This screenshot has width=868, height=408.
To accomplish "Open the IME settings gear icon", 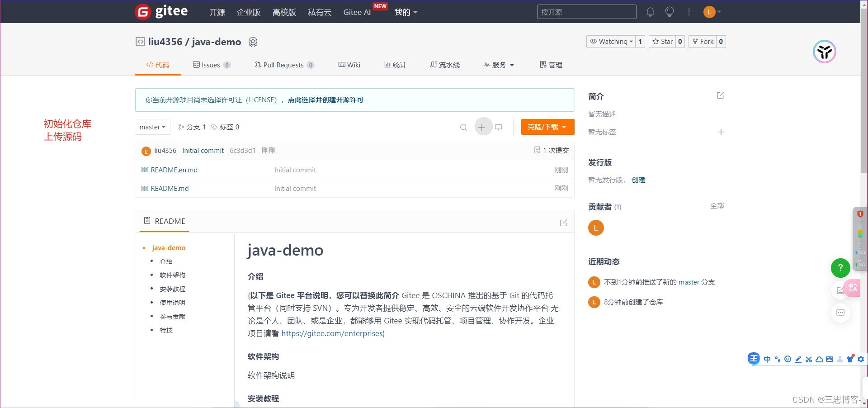I will pyautogui.click(x=861, y=359).
